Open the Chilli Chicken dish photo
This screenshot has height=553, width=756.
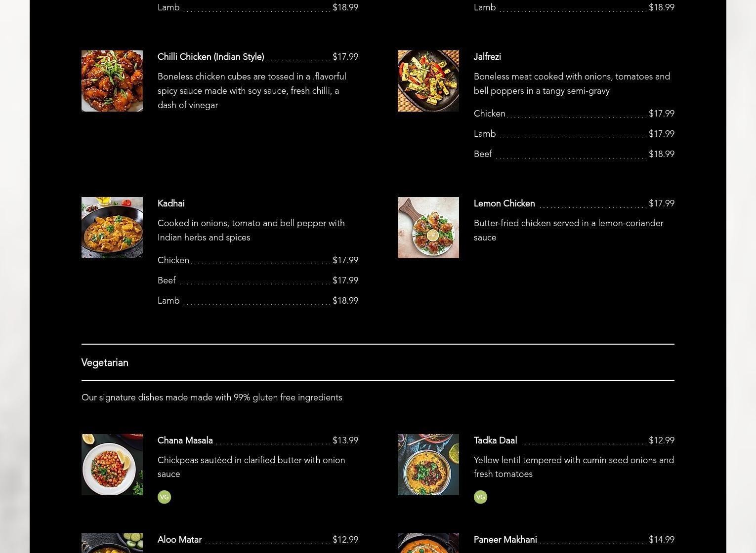coord(112,81)
